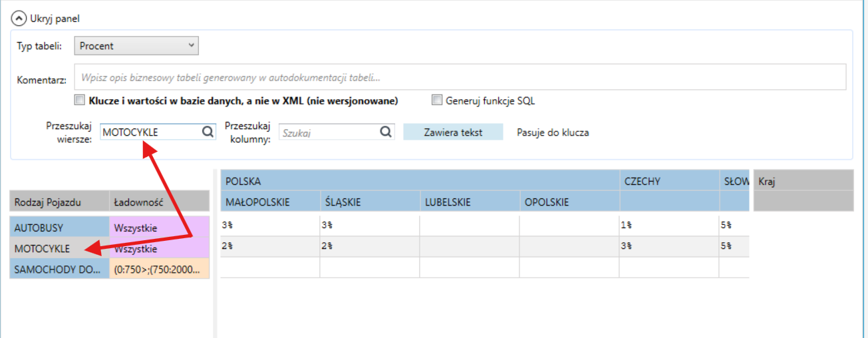Image resolution: width=868 pixels, height=338 pixels.
Task: Click AUTOBUSY MAŁOPOLSKIE cell showing 3%
Action: 270,226
